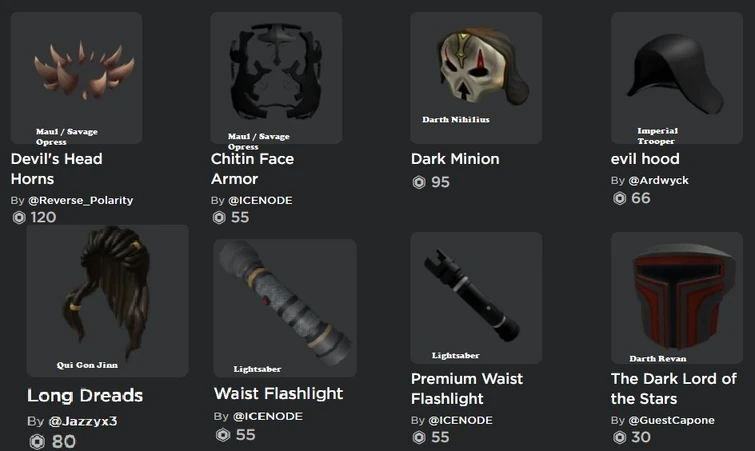Open the Waist Flashlight item image
Screen dimensions: 755x451
285,308
